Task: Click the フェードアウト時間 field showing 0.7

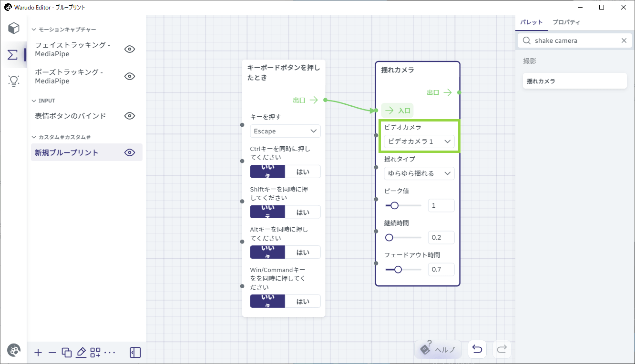Action: (x=441, y=269)
